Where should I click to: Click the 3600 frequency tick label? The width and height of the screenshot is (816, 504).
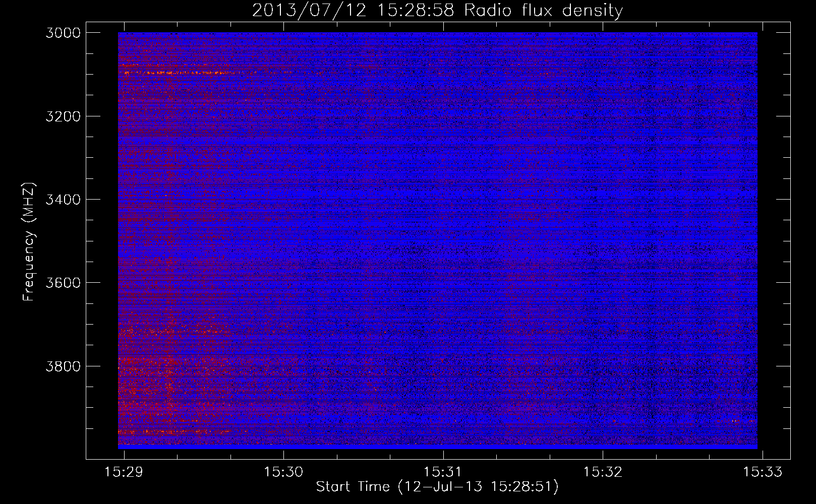[63, 283]
